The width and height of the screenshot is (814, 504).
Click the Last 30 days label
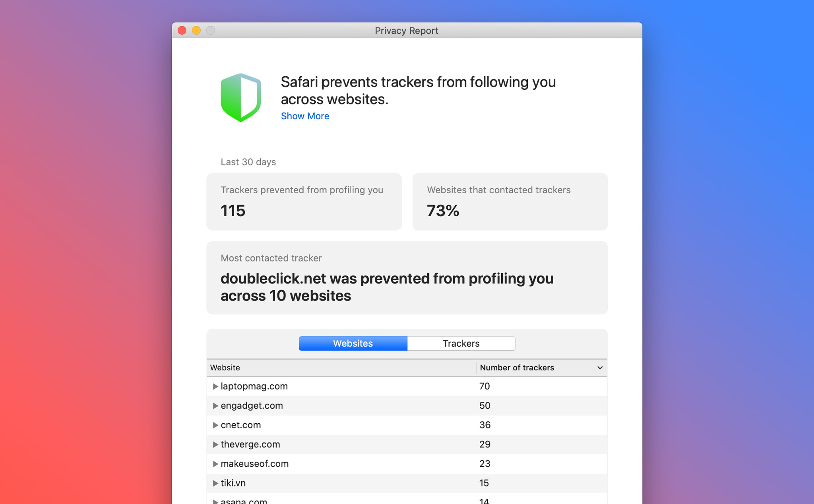click(248, 162)
